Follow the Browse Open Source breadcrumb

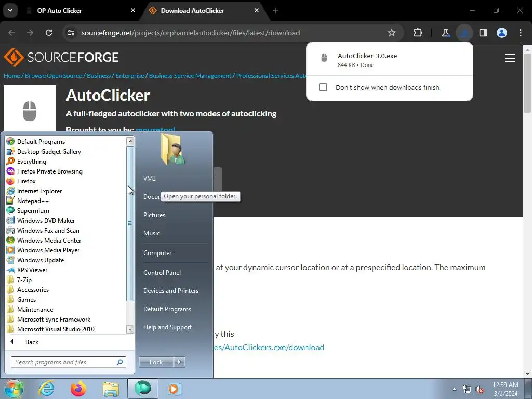click(x=54, y=76)
